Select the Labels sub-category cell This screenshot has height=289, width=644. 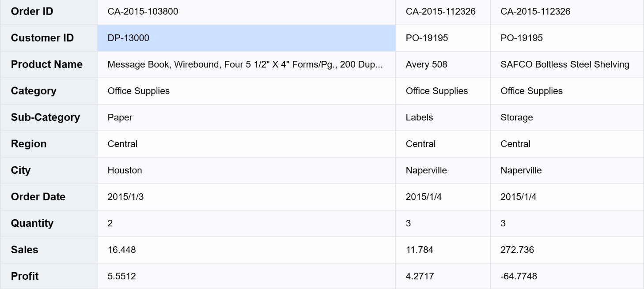pos(443,117)
